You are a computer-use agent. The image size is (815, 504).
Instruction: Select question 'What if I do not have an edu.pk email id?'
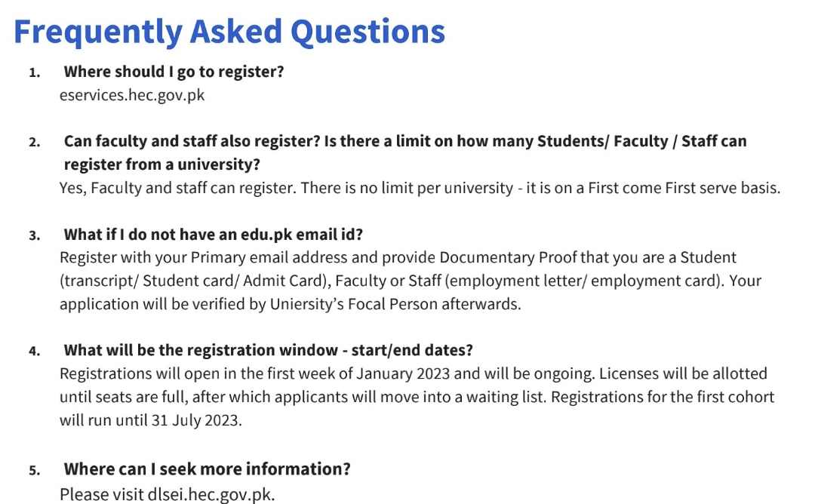213,235
